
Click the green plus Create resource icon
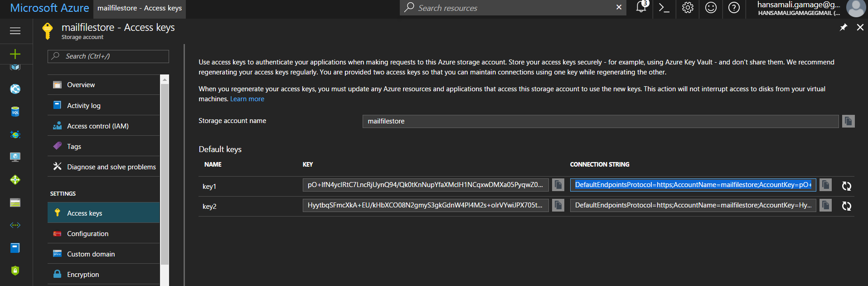[15, 54]
